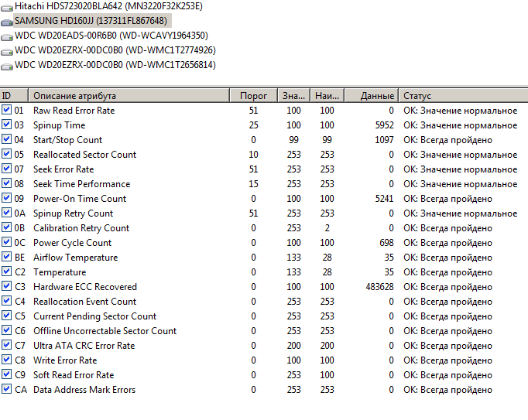528x420 pixels.
Task: Sort by Зна... column header
Action: point(293,96)
